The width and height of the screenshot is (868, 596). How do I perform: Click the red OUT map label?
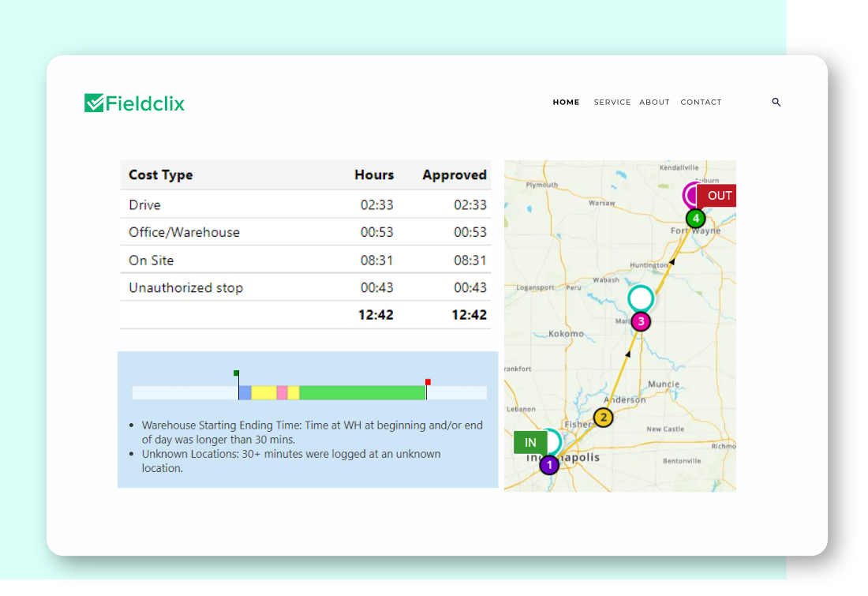pos(718,196)
